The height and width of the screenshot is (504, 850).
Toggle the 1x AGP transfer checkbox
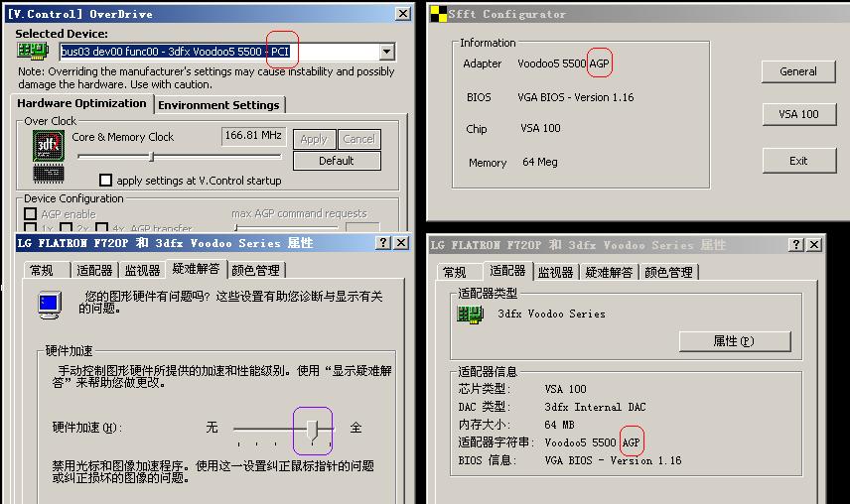(x=31, y=227)
